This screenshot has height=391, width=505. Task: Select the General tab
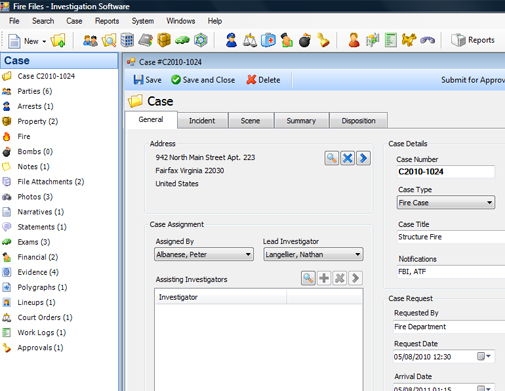(x=151, y=120)
